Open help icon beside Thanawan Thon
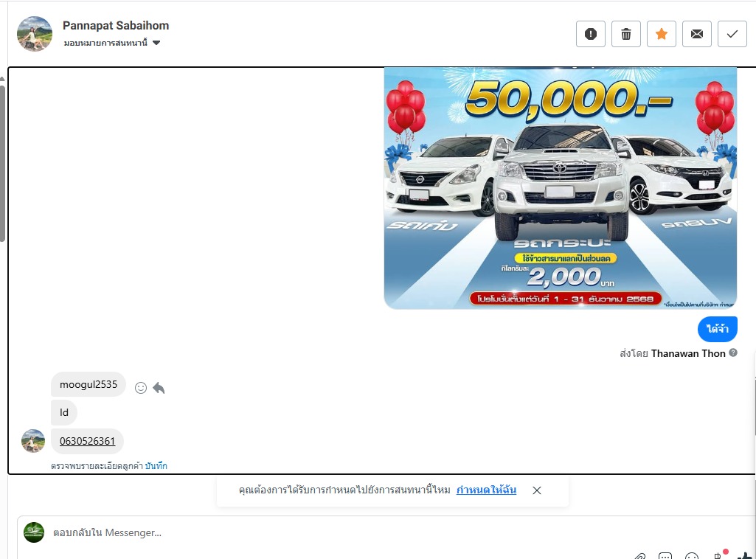Image resolution: width=756 pixels, height=559 pixels. (x=733, y=353)
